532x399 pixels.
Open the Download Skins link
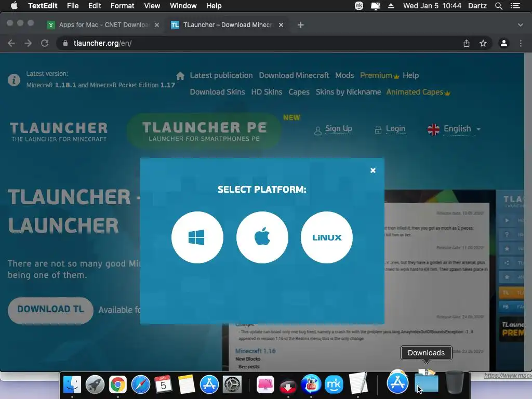pyautogui.click(x=217, y=92)
